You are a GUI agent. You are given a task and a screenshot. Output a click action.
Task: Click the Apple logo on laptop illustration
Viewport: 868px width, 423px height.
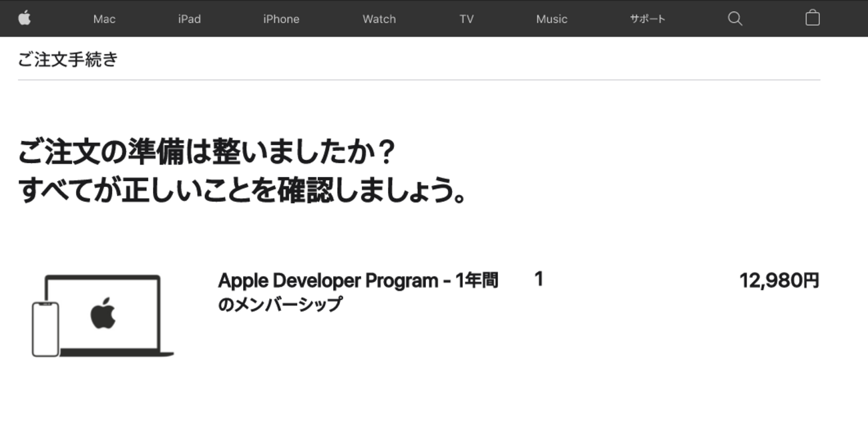click(103, 314)
